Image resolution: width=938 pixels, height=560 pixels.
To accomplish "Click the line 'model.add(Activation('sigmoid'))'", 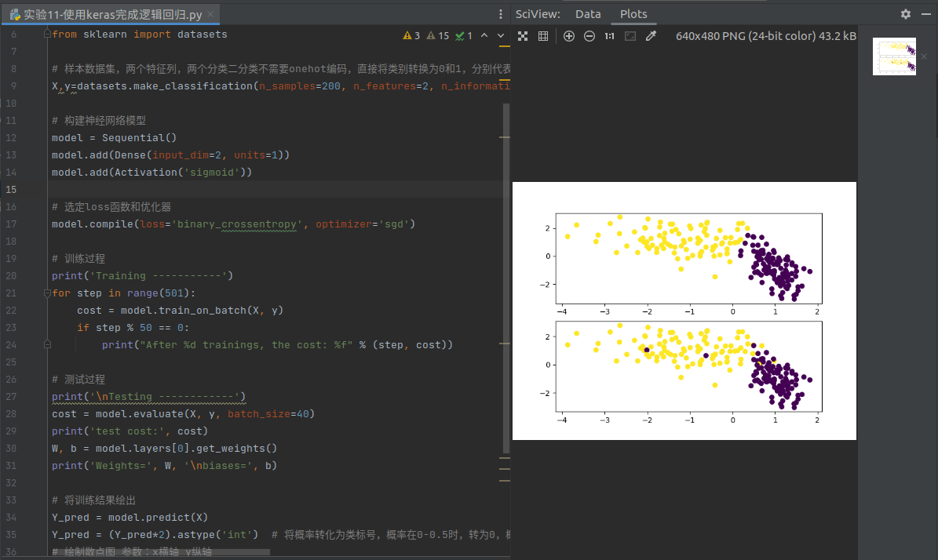I will point(152,172).
